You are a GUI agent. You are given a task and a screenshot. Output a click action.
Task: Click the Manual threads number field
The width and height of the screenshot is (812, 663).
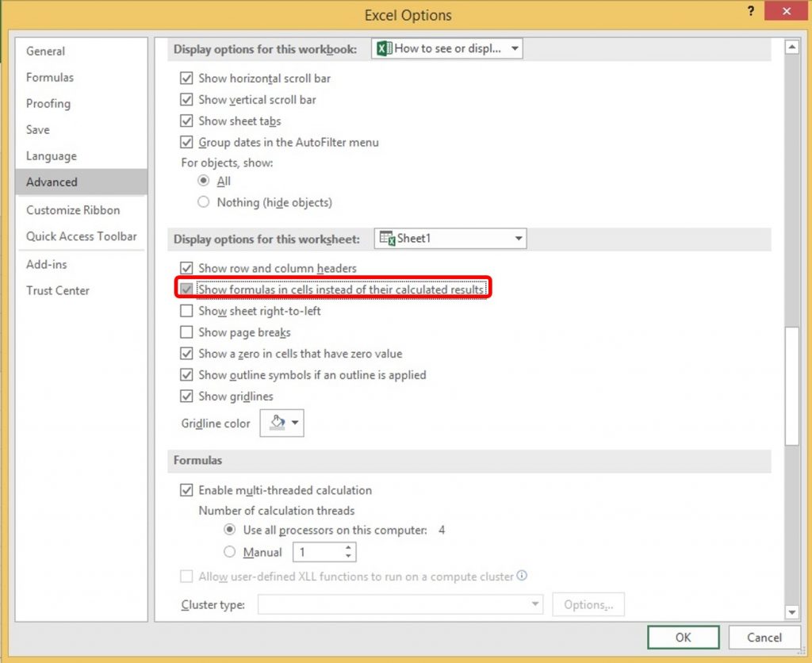pos(317,552)
